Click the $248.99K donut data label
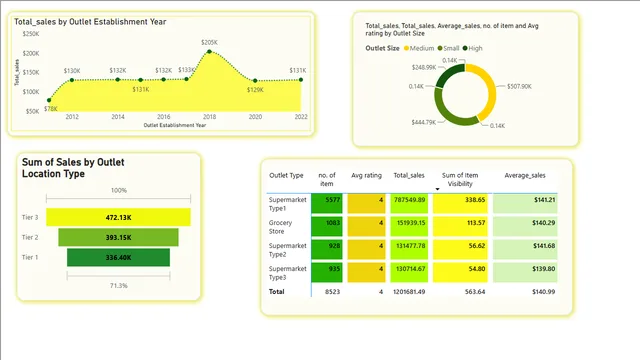Viewport: 640px width, 360px height. (x=424, y=67)
